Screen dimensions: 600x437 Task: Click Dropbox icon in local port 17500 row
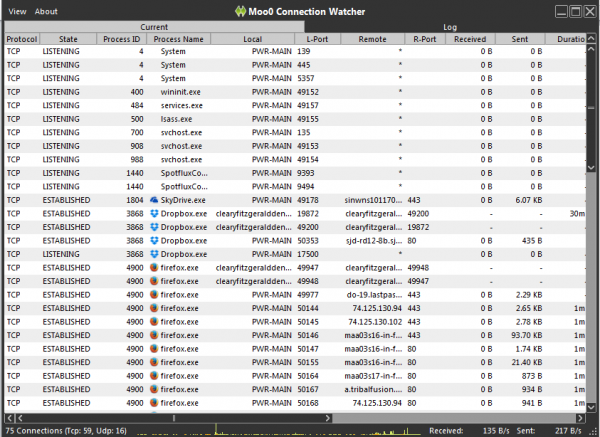pos(154,254)
